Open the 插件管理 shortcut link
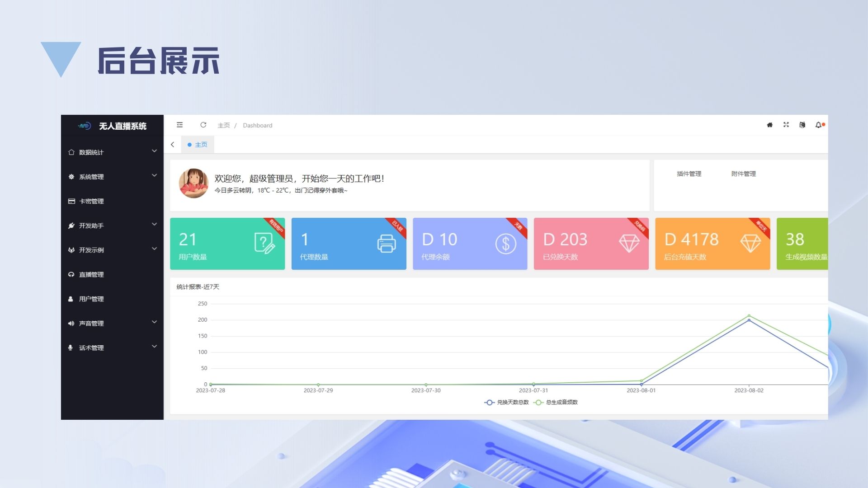This screenshot has height=488, width=868. (x=689, y=174)
